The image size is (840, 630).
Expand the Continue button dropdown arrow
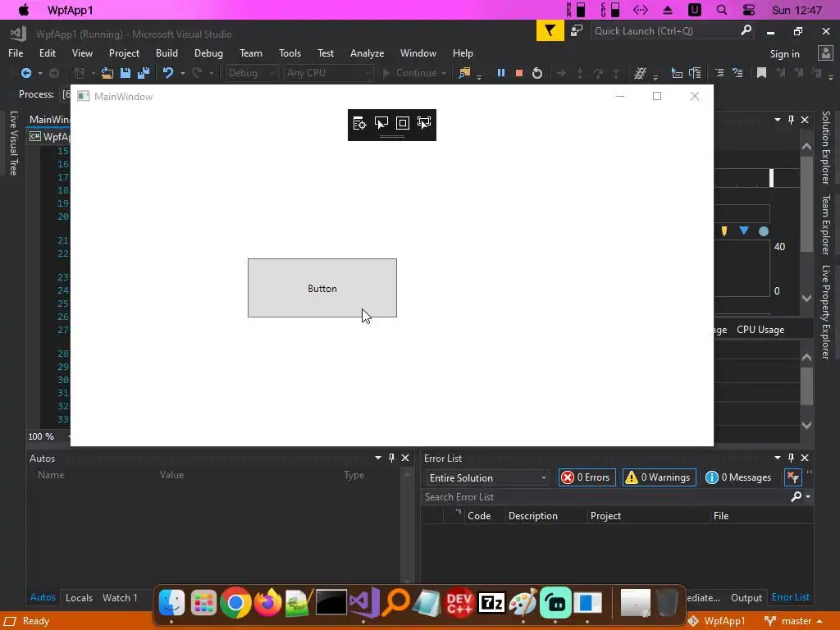click(x=444, y=73)
